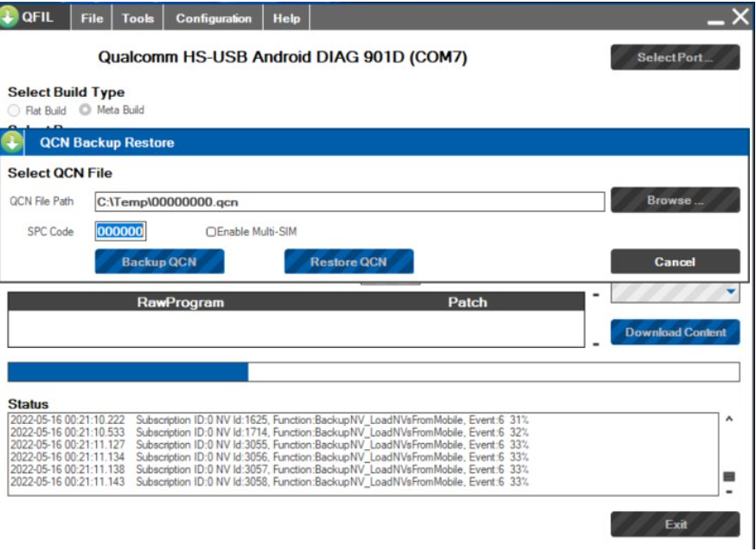
Task: Open the Tools menu
Action: 138,18
